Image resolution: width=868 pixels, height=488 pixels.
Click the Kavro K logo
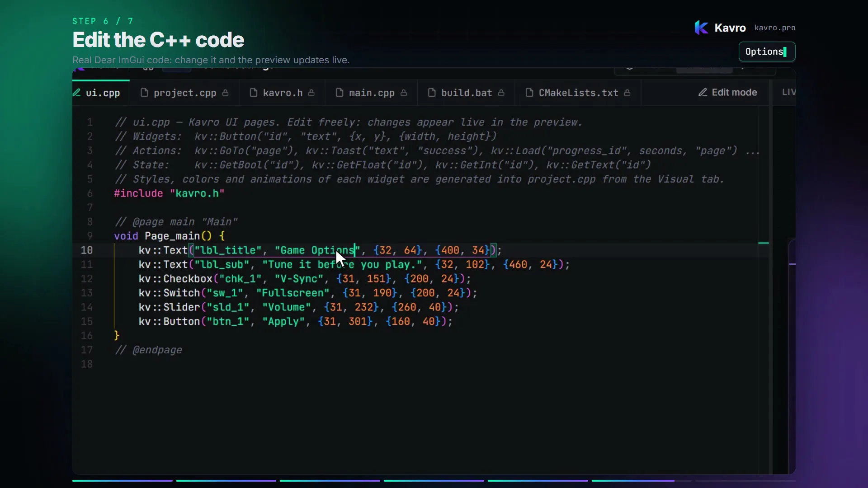(701, 28)
